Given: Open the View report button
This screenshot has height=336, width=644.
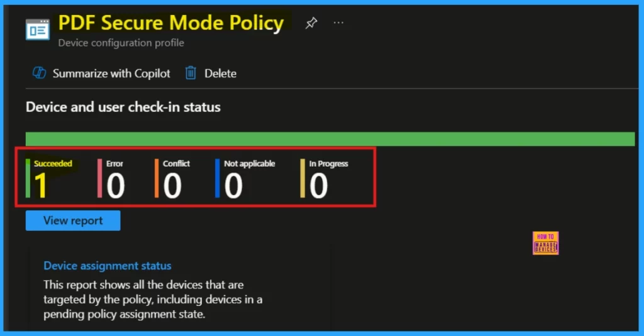Looking at the screenshot, I should pyautogui.click(x=73, y=221).
